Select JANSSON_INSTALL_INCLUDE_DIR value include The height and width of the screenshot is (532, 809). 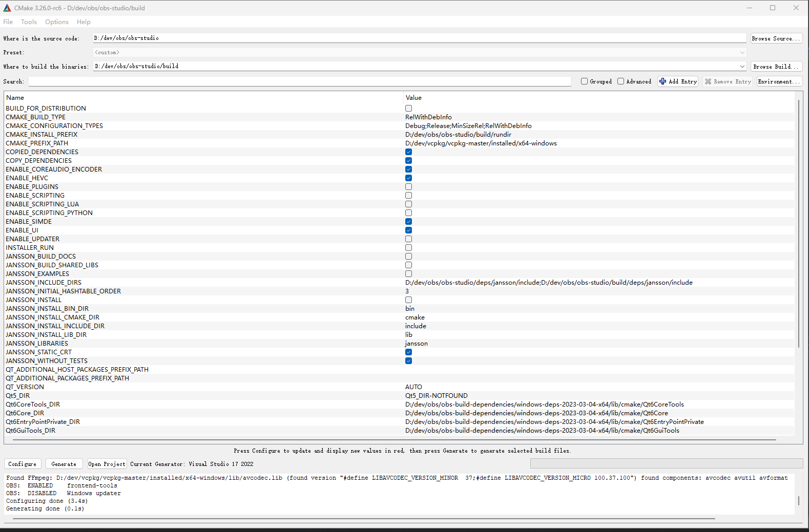tap(416, 326)
